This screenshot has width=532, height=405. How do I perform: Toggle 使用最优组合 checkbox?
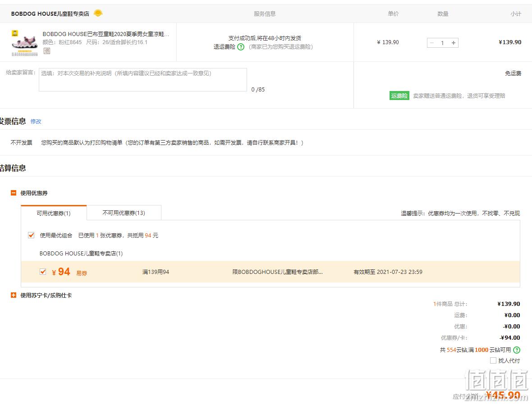(31, 235)
